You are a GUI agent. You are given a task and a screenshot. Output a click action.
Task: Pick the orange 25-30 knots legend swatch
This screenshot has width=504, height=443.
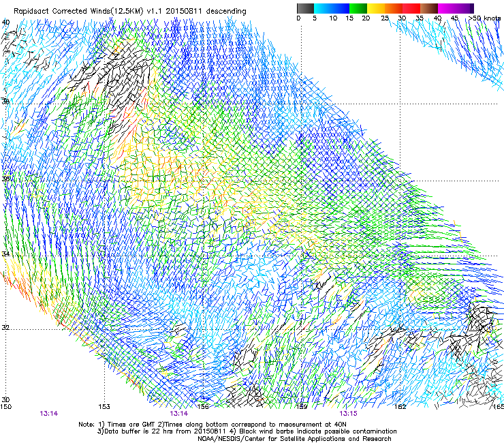click(x=394, y=8)
